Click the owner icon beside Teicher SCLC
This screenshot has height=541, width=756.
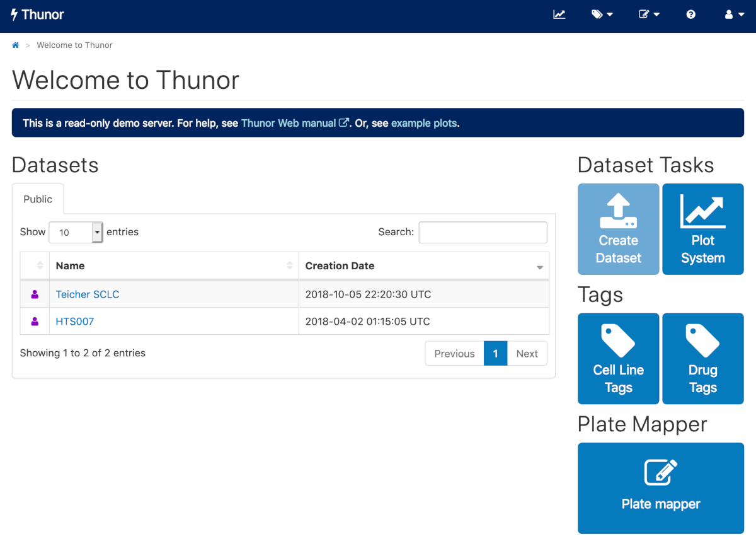click(x=35, y=294)
